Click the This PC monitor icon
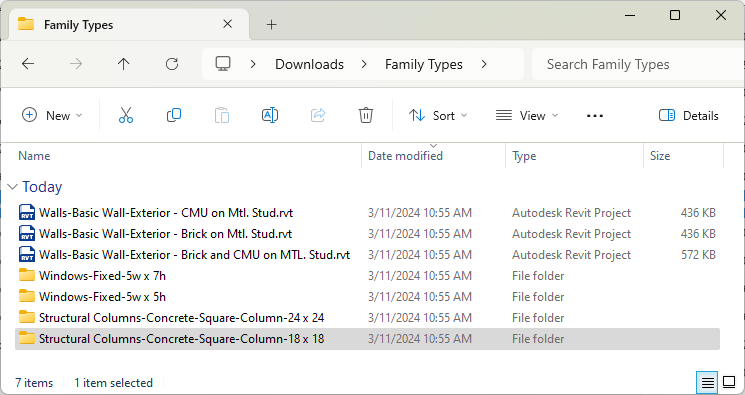 [223, 64]
